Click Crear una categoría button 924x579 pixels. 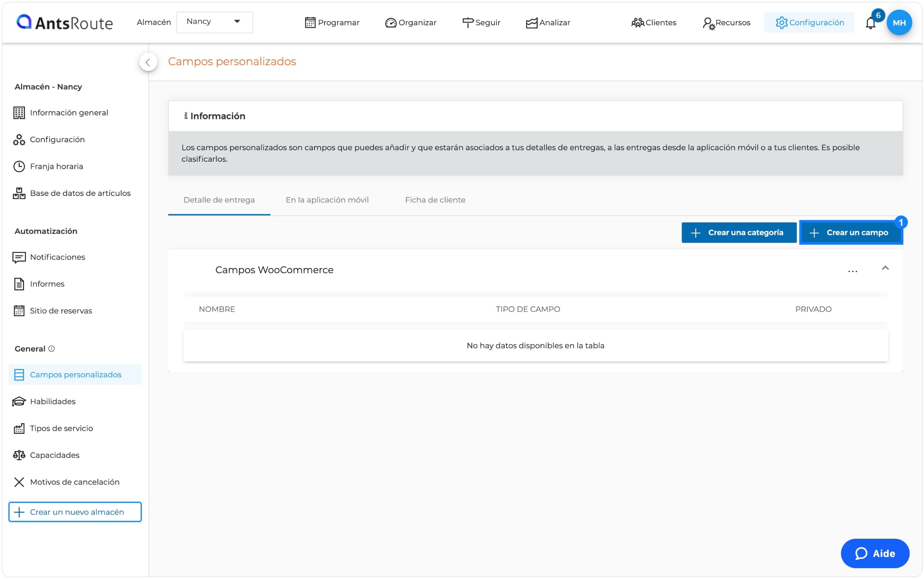click(739, 233)
